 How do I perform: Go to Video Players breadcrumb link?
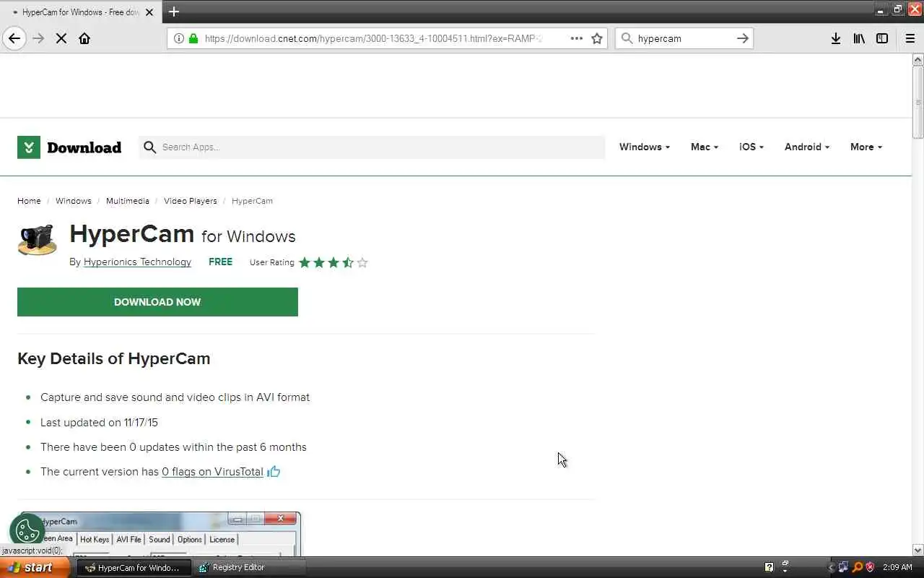[191, 201]
